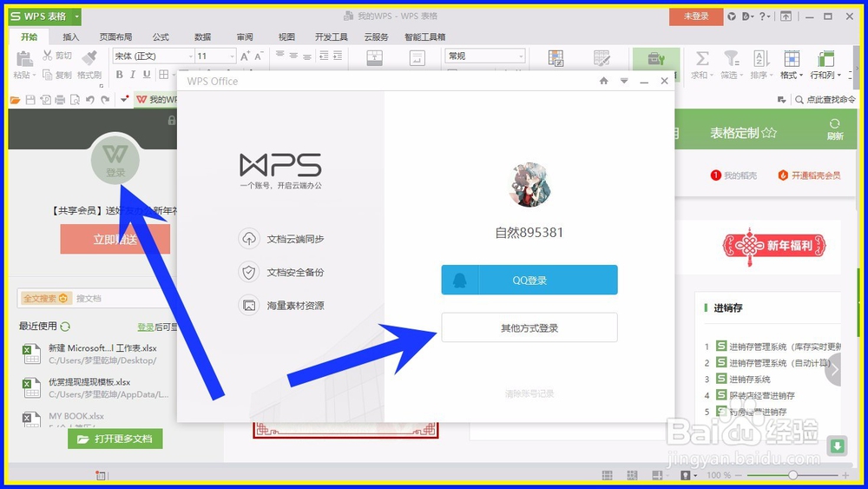The image size is (868, 489).
Task: Open the font size 11 dropdown
Action: point(232,56)
